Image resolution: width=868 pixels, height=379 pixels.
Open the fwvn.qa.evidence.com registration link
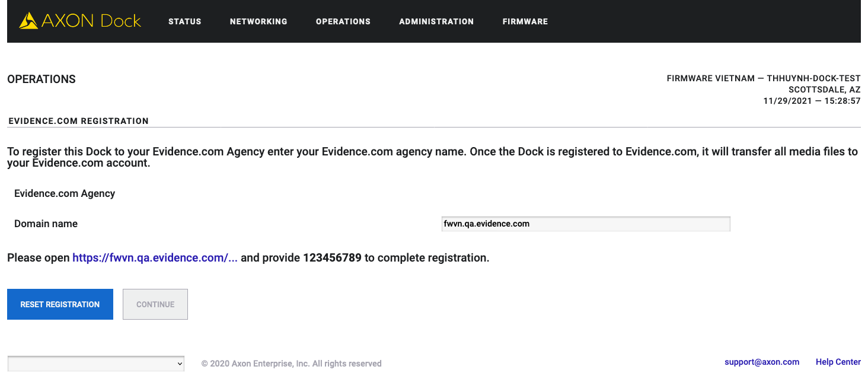point(154,257)
